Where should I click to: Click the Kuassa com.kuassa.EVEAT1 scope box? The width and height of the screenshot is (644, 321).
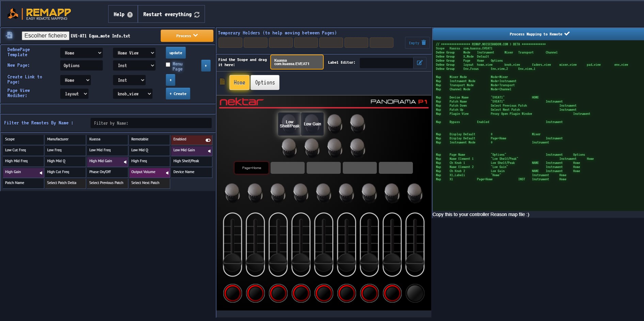click(297, 62)
